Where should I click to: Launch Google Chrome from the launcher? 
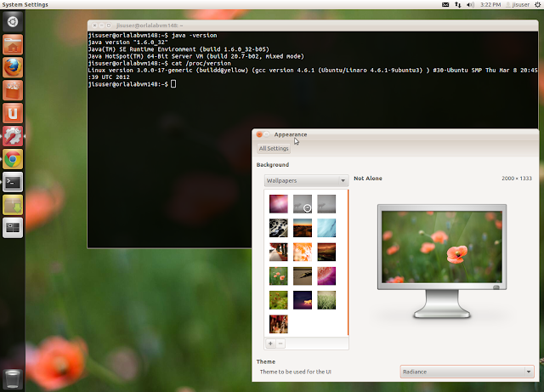[x=13, y=159]
